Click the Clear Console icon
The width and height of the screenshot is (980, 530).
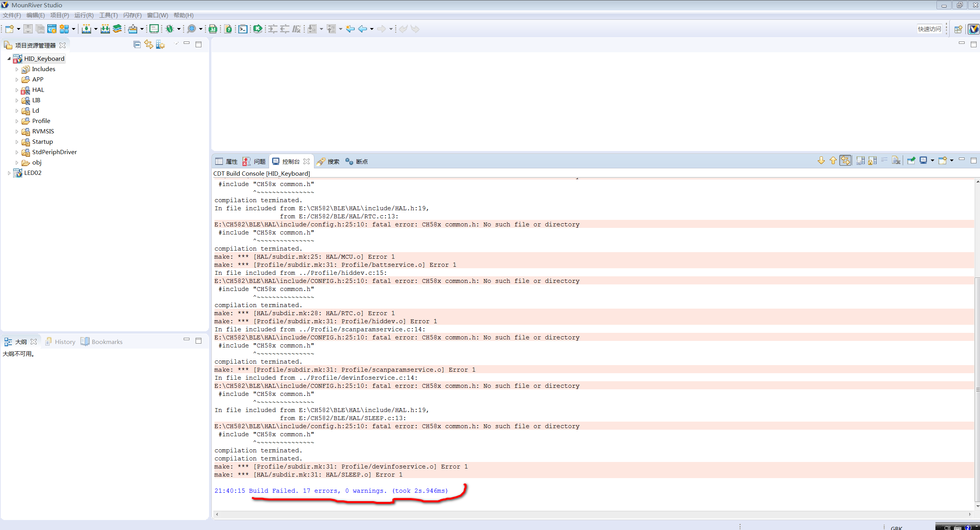click(x=896, y=161)
